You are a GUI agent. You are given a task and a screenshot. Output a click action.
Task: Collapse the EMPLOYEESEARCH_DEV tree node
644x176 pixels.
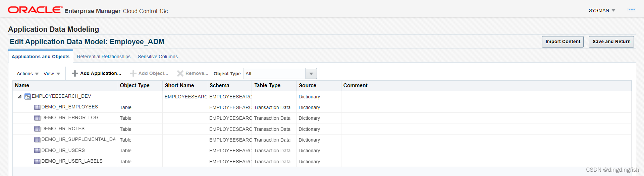click(x=19, y=97)
